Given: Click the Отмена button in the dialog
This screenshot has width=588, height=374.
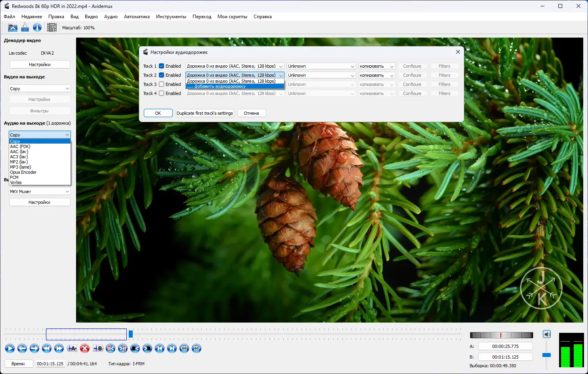Looking at the screenshot, I should tap(251, 113).
